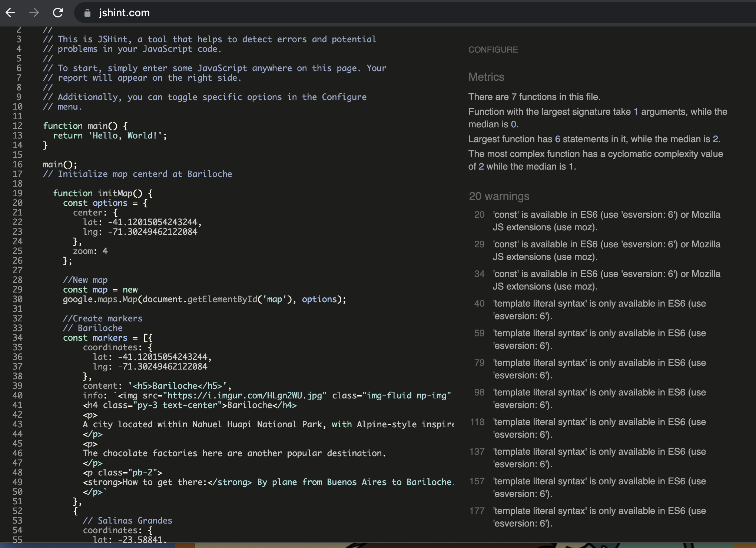Click comment 'To start, simply enter some JavaScript'
The image size is (756, 548).
tap(215, 68)
